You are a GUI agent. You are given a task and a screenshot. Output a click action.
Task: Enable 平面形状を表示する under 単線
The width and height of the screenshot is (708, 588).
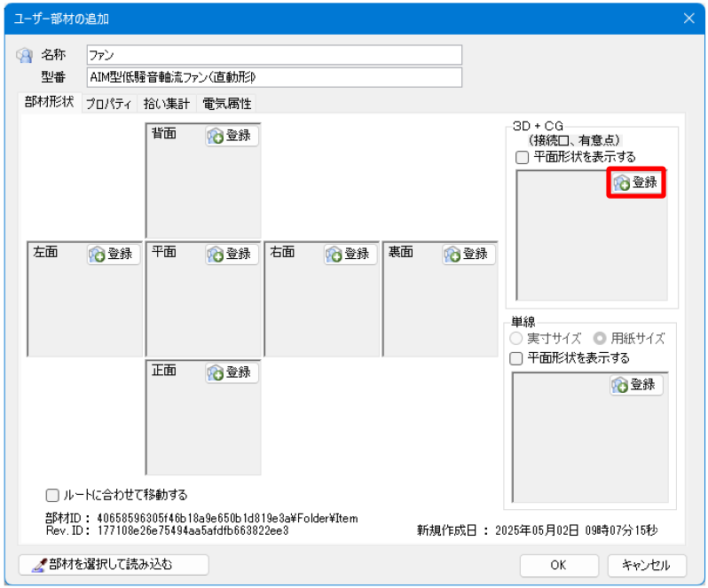[515, 359]
